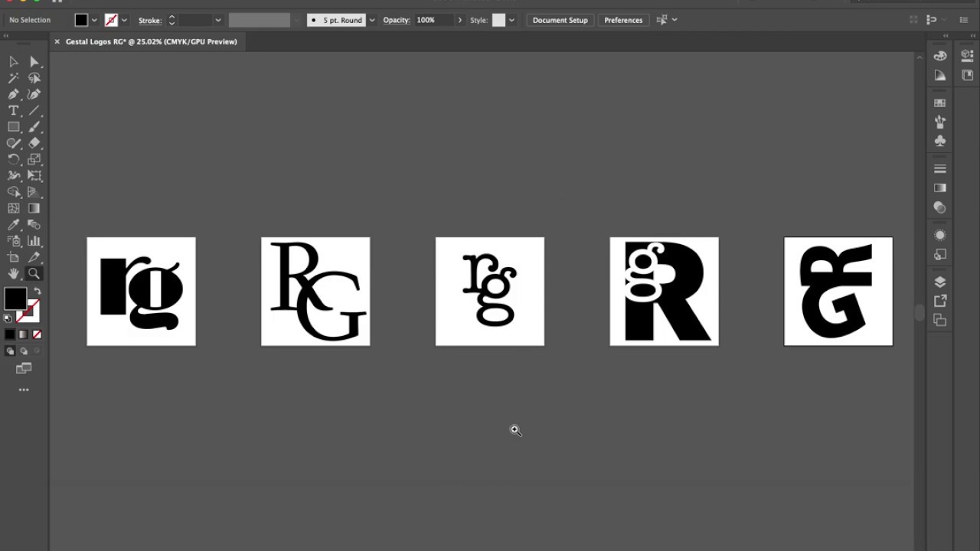The width and height of the screenshot is (980, 551).
Task: Set paint mode to None
Action: [37, 334]
